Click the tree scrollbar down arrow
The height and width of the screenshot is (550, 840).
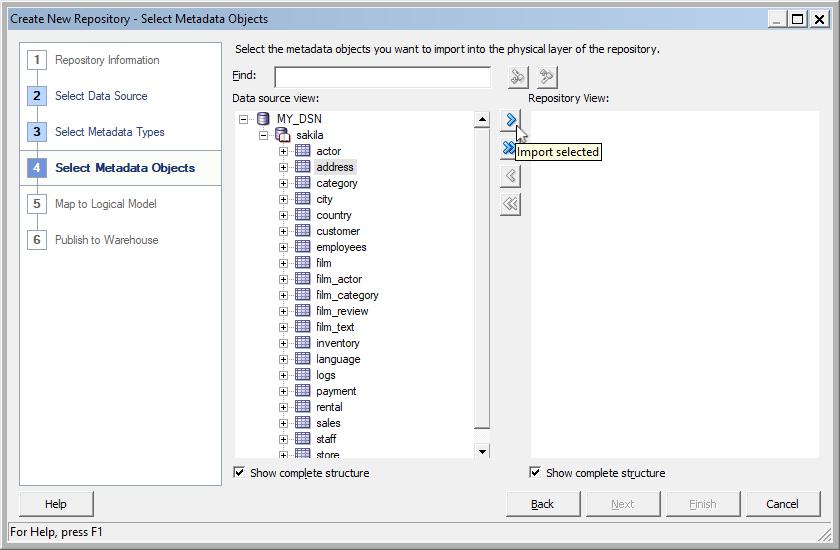(482, 451)
